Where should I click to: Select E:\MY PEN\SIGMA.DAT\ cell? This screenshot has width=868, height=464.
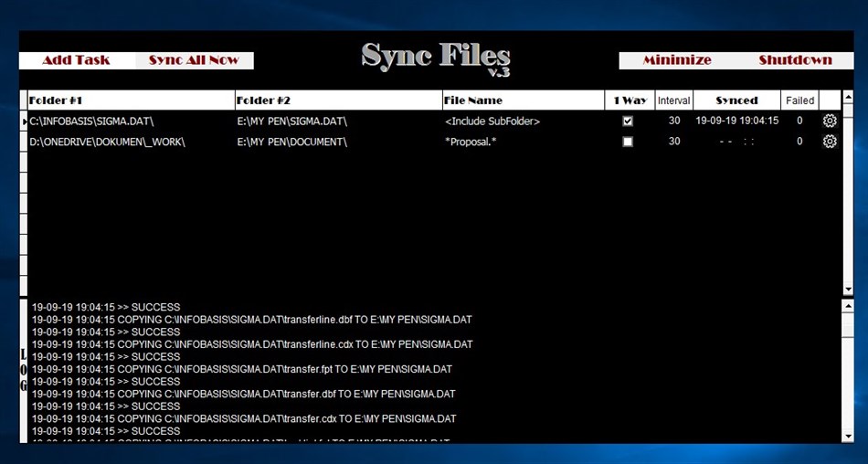339,121
